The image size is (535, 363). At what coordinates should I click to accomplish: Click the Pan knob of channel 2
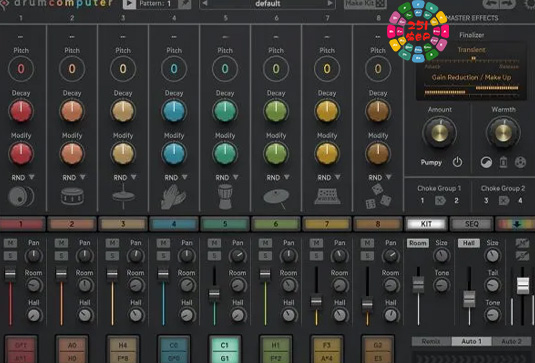point(84,256)
